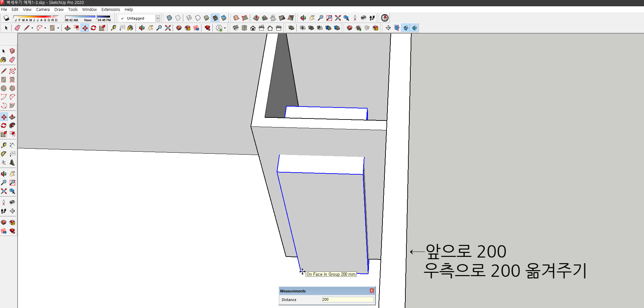
Task: Expand the Rectangle shape dropdown arrow
Action: click(x=58, y=28)
